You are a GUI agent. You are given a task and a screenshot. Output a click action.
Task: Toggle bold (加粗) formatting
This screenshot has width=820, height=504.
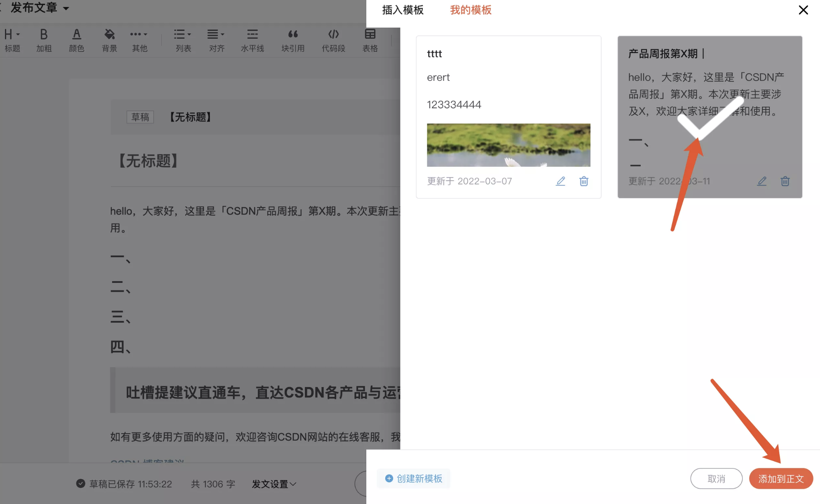[44, 40]
